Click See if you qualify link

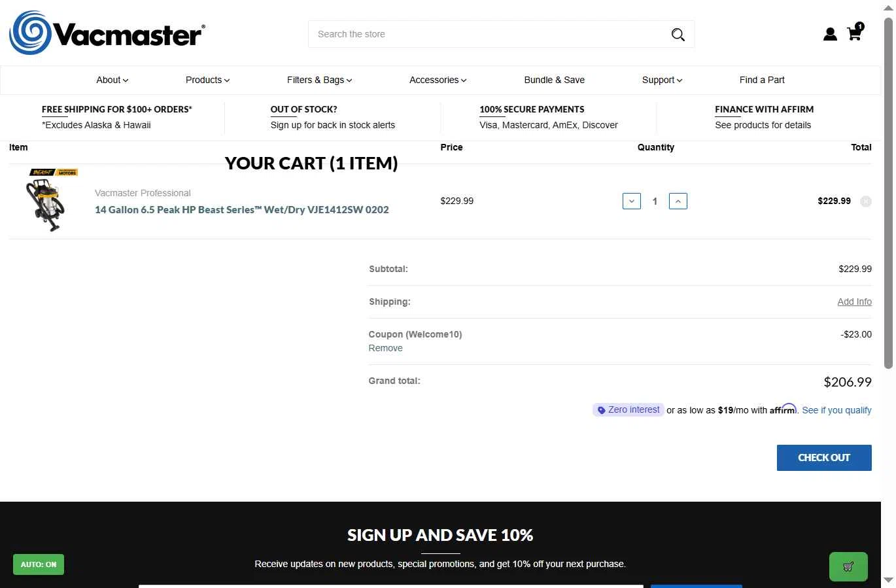(x=837, y=410)
